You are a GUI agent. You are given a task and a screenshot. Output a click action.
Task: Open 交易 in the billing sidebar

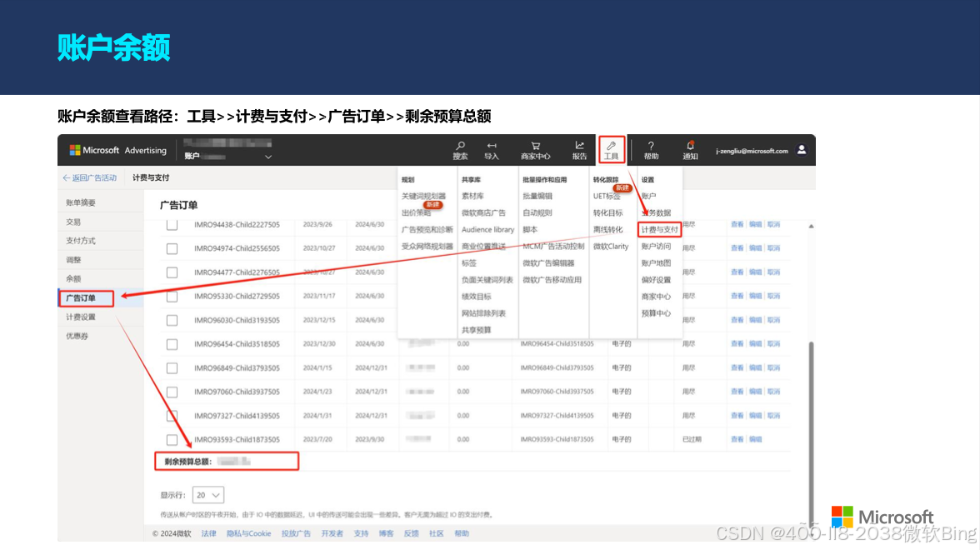tap(73, 222)
